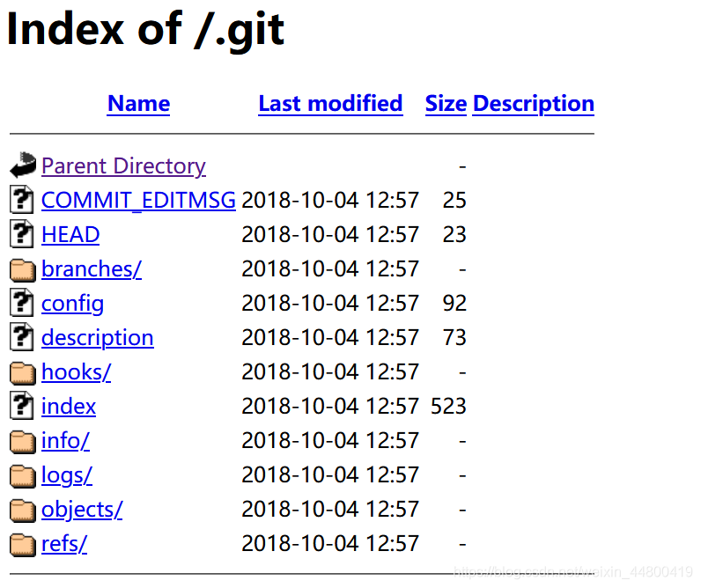Sort listing by Last modified

(330, 104)
